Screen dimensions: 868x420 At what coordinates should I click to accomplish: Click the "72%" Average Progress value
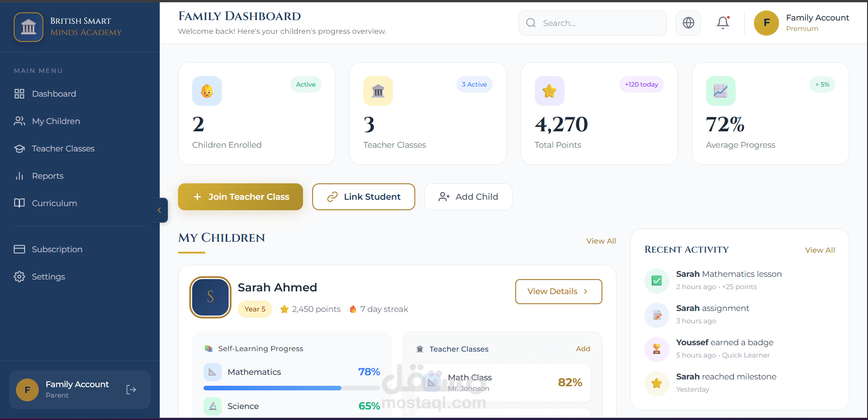pyautogui.click(x=725, y=124)
